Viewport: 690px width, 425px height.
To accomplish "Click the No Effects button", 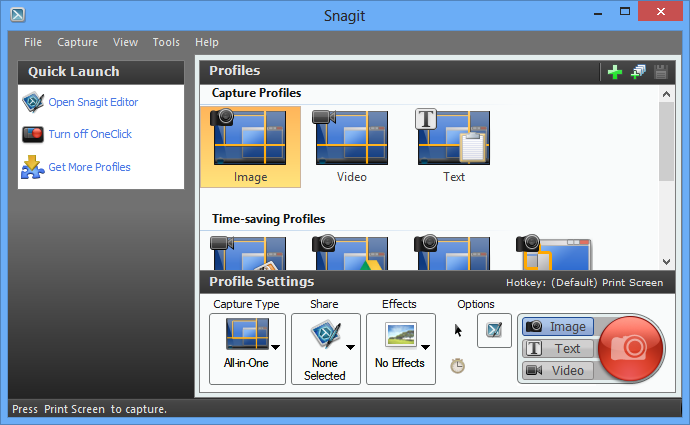I will (400, 349).
